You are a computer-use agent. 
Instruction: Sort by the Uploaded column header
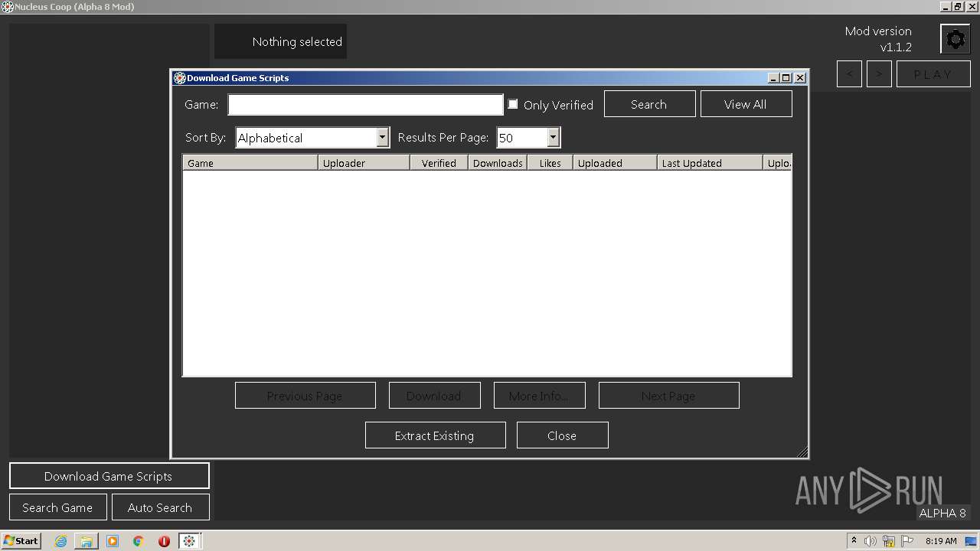pos(615,163)
